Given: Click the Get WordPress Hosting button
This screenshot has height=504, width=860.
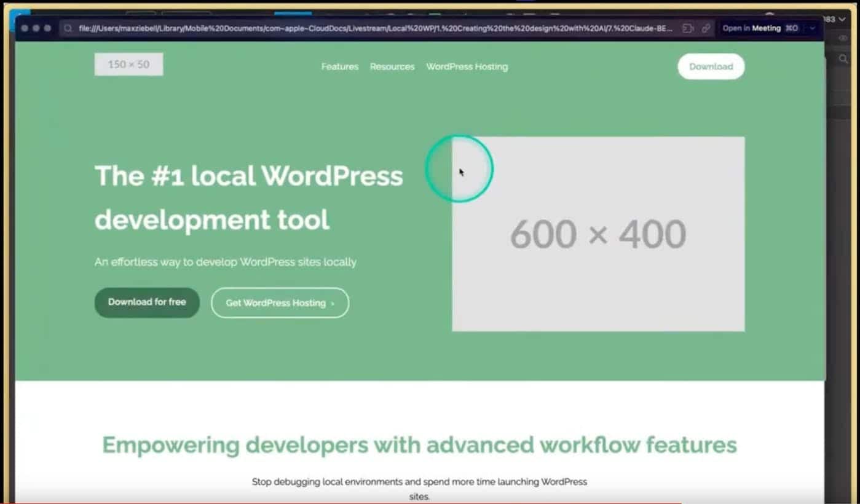Looking at the screenshot, I should coord(280,303).
